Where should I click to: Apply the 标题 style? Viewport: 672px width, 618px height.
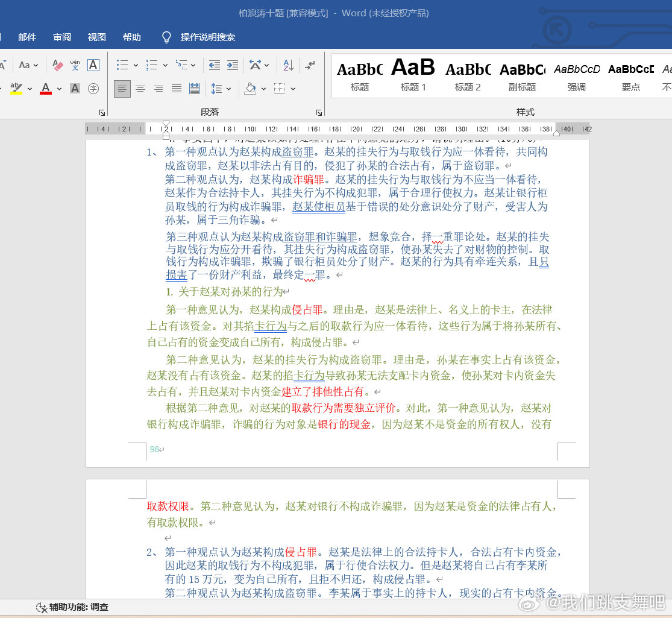point(360,76)
